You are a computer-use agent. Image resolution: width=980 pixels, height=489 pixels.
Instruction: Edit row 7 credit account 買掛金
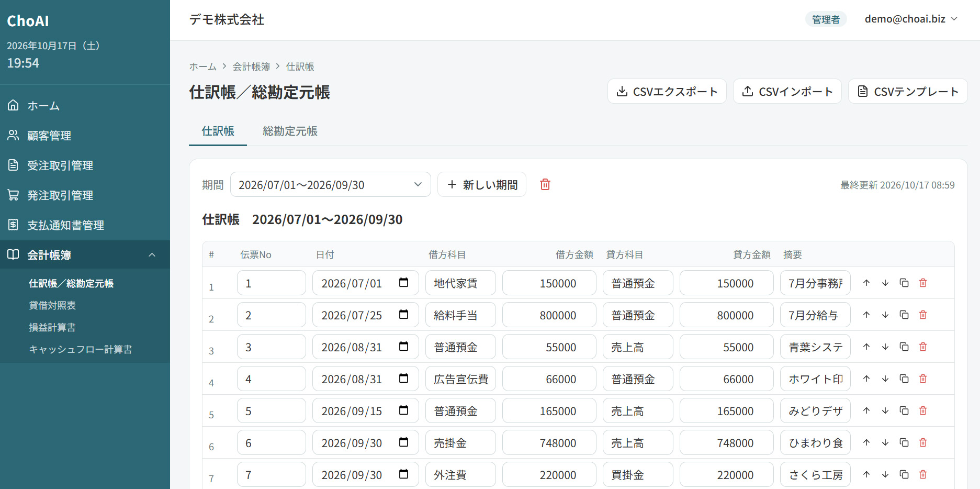[x=638, y=474]
